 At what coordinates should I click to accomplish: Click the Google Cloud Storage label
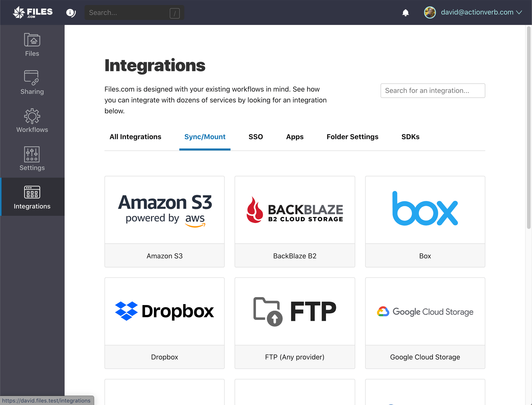(425, 357)
